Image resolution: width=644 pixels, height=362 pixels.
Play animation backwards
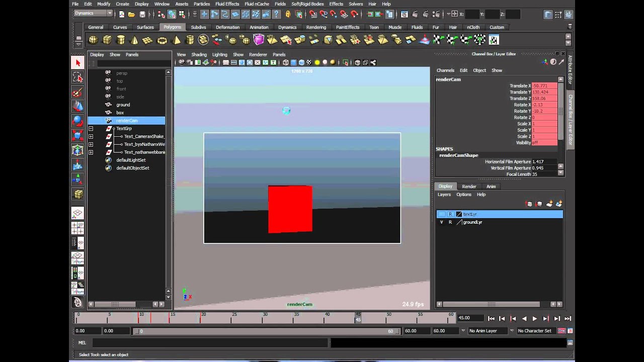coord(524,319)
